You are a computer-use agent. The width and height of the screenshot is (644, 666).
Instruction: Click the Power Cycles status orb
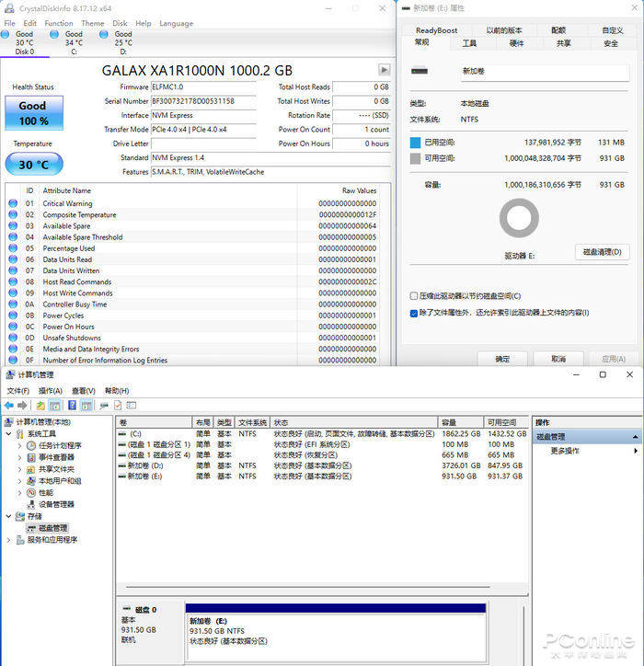13,316
